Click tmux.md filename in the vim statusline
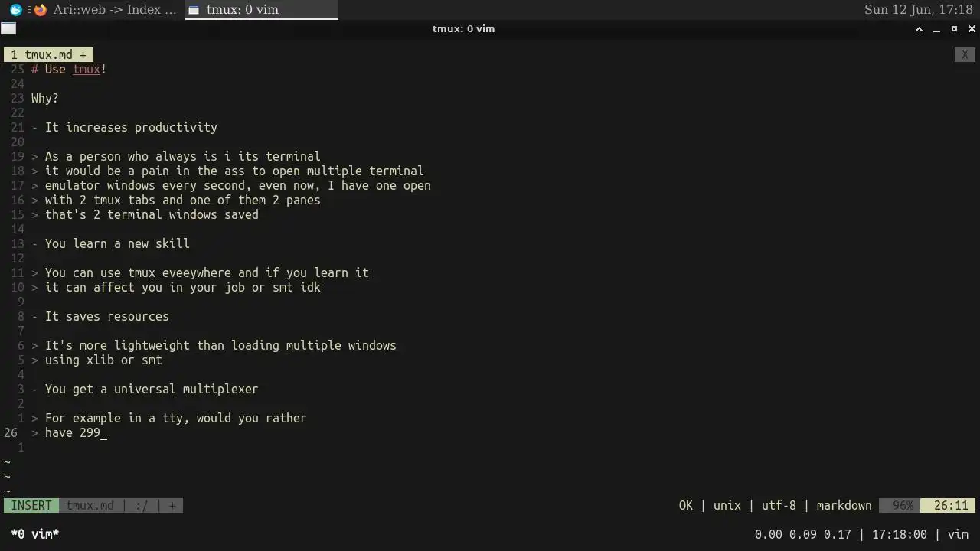The image size is (980, 551). coord(90,506)
